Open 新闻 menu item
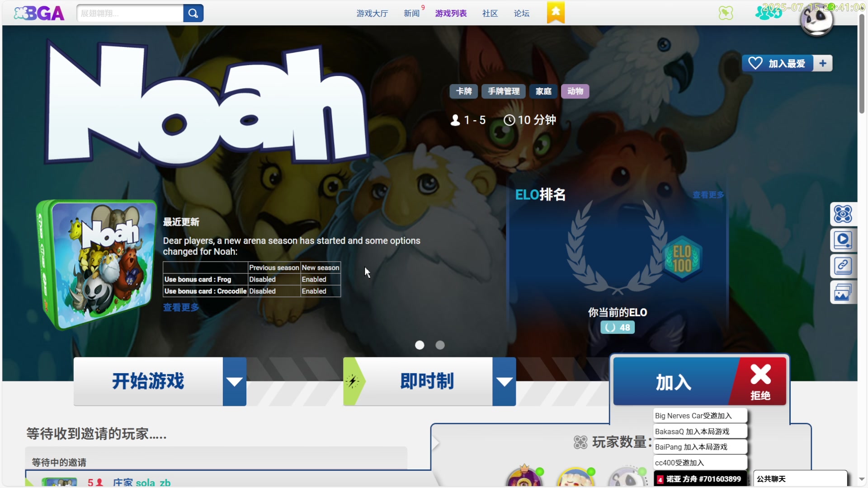The width and height of the screenshot is (868, 488). tap(411, 14)
